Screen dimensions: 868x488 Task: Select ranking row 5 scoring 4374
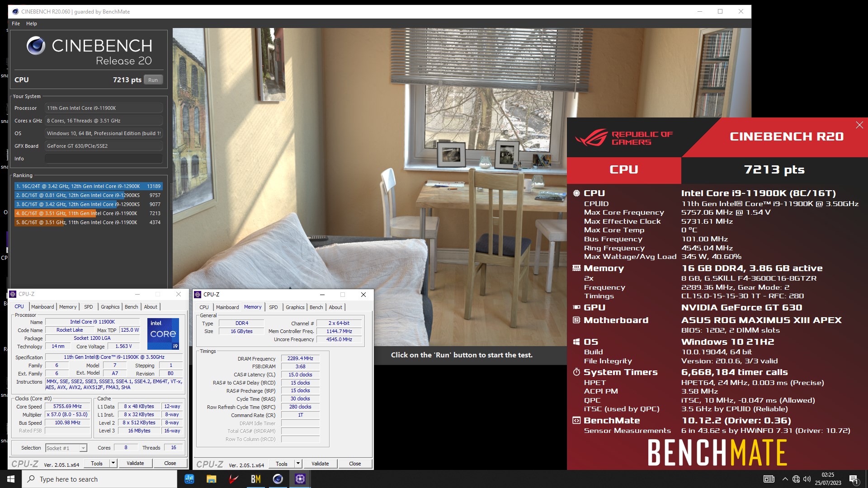88,222
